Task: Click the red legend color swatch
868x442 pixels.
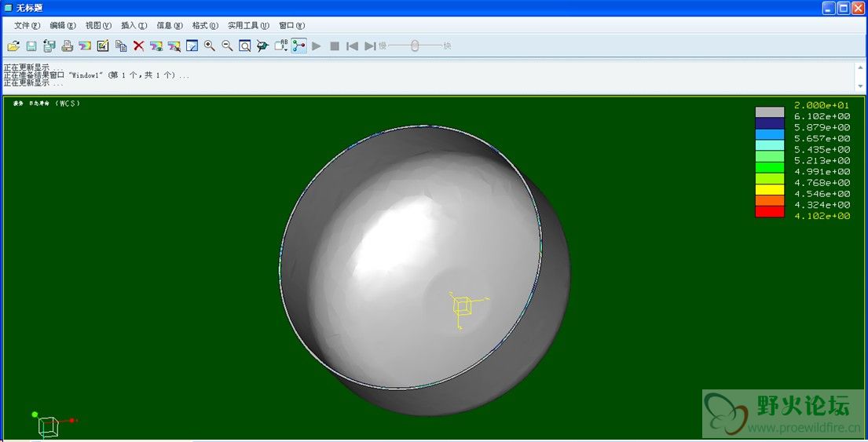Action: 770,212
